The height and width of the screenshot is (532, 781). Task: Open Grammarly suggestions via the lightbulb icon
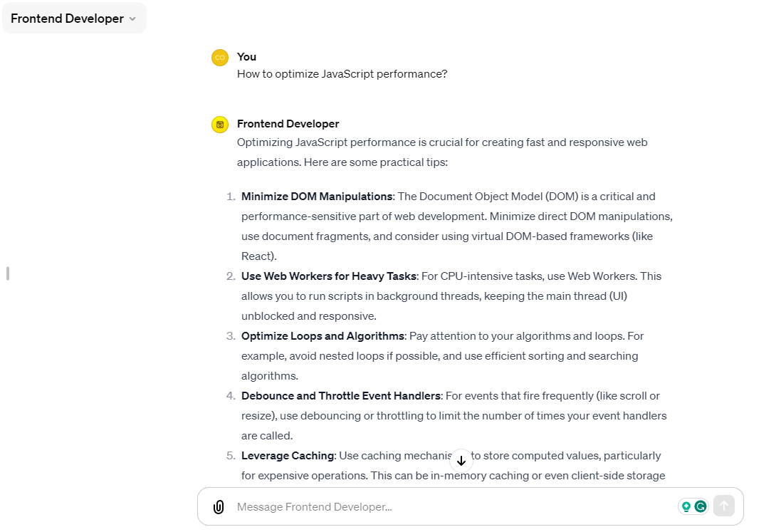pyautogui.click(x=686, y=506)
